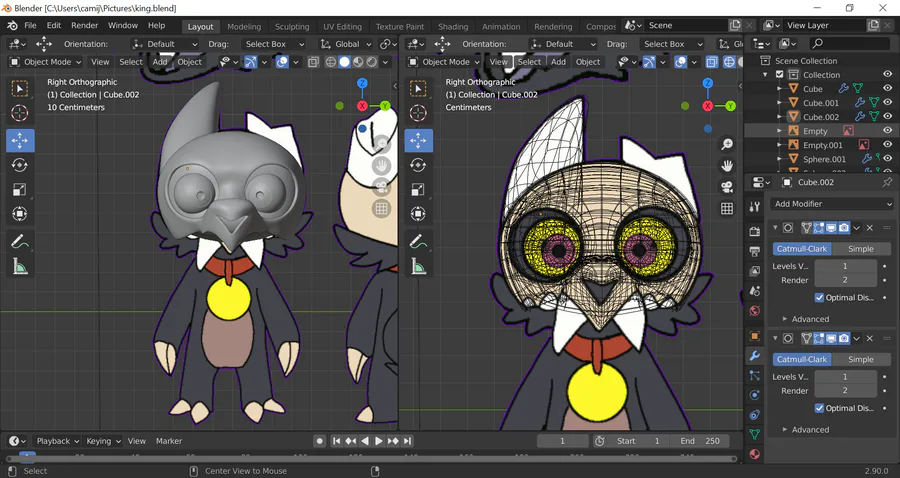The width and height of the screenshot is (900, 478).
Task: Activate the 3D Cursor tool in left viewport
Action: tap(20, 113)
